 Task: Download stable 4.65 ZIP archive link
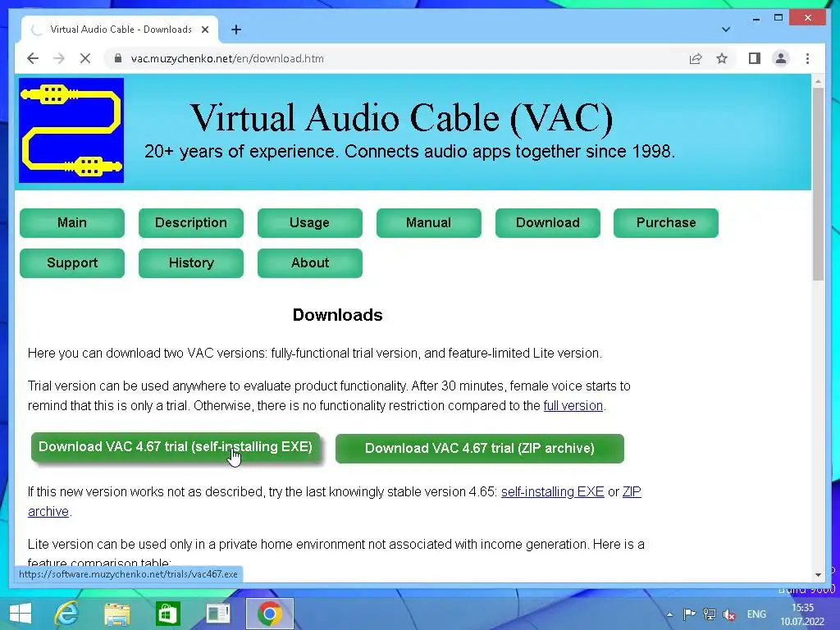coord(632,492)
